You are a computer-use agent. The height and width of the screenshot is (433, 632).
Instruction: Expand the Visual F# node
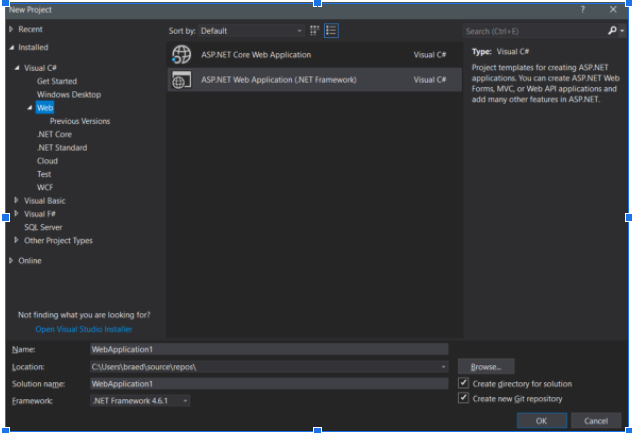click(x=17, y=213)
